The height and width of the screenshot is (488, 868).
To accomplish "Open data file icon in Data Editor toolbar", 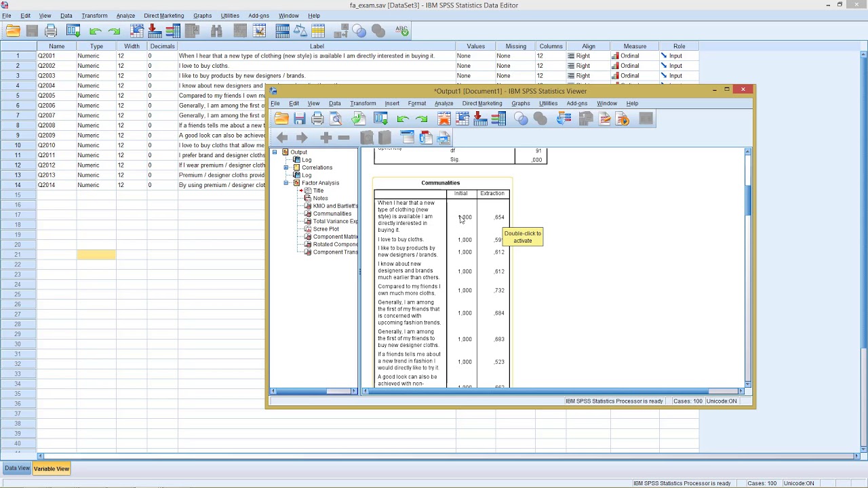I will pos(13,30).
